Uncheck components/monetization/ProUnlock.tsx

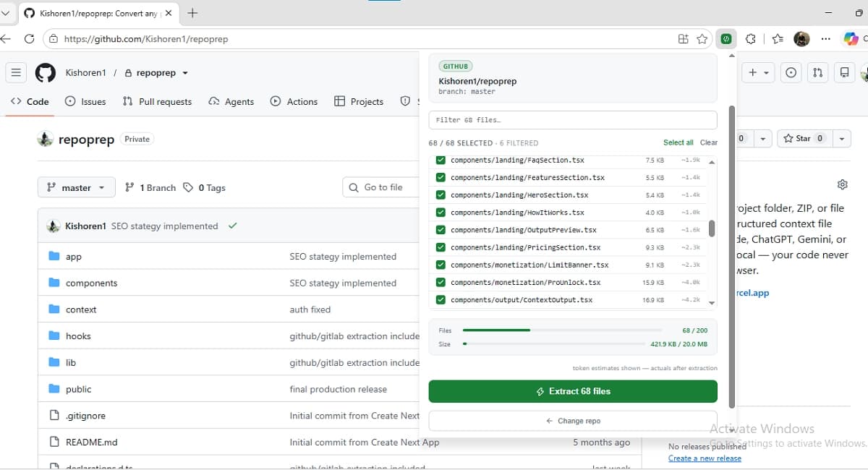point(441,282)
